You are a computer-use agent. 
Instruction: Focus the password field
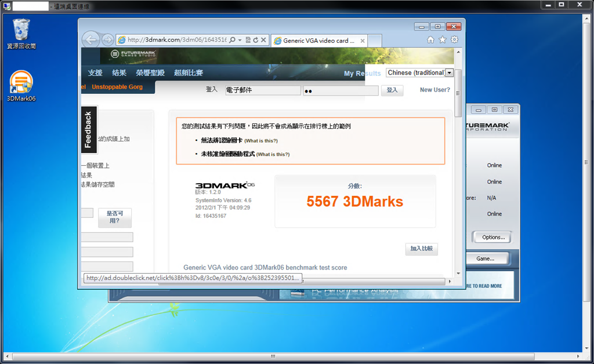[341, 91]
